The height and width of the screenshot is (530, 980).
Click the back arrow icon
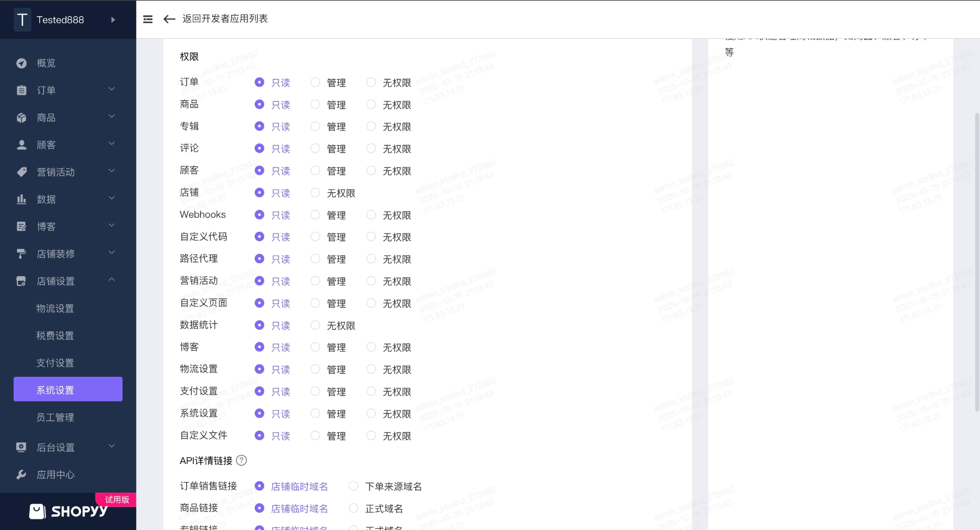click(x=169, y=19)
